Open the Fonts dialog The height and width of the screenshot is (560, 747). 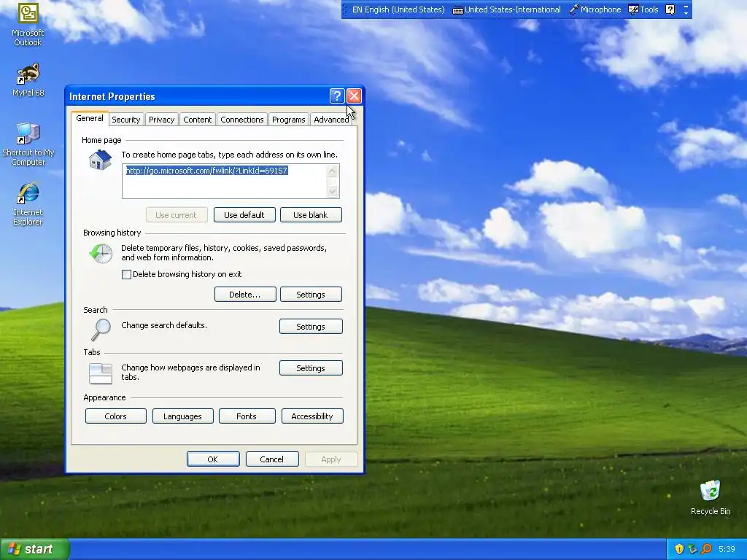[247, 416]
